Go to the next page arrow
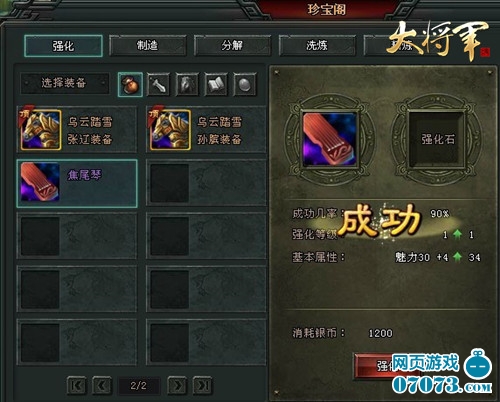500x402 pixels. pos(177,386)
